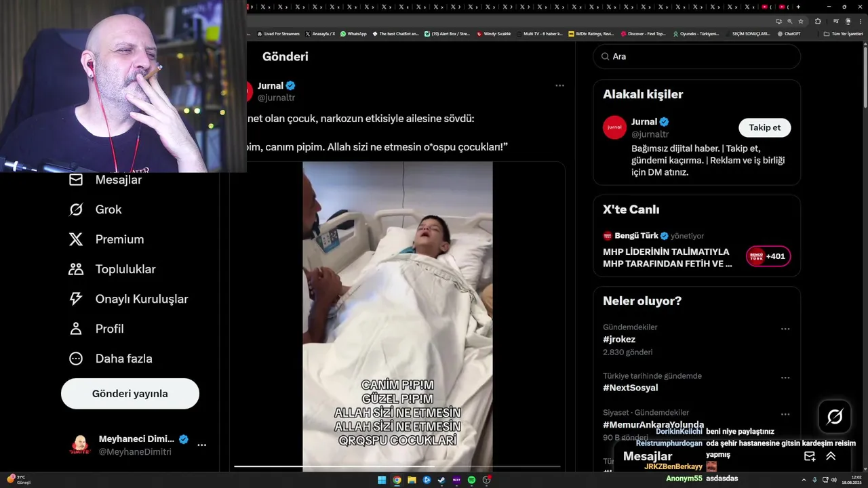
Task: Click the @jurnaltr handle under post author
Action: [276, 98]
